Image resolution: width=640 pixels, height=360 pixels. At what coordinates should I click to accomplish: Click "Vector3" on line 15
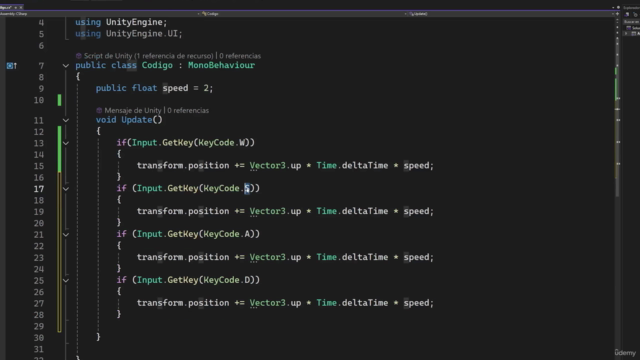[x=267, y=166]
